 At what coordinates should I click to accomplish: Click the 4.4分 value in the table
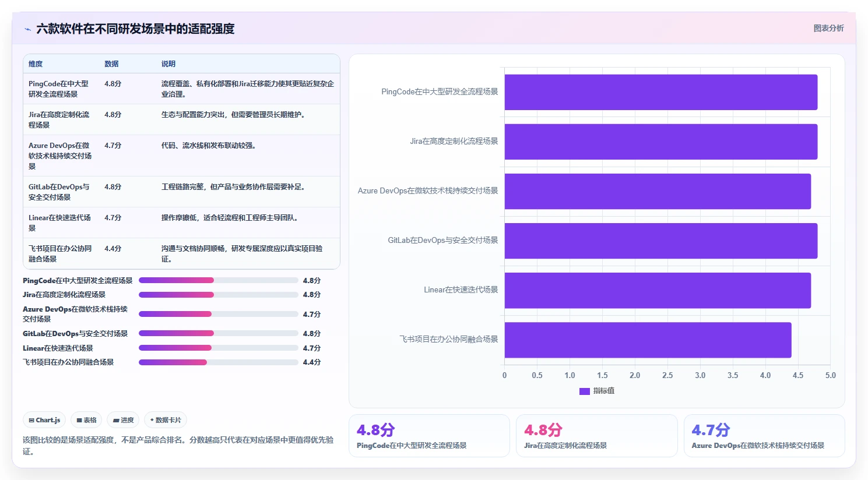[x=113, y=249]
